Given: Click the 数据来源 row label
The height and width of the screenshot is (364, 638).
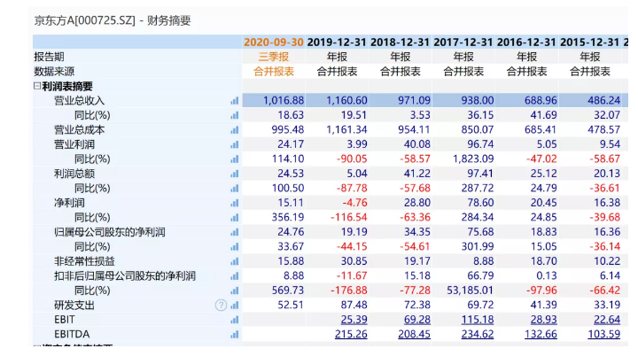Looking at the screenshot, I should [54, 72].
